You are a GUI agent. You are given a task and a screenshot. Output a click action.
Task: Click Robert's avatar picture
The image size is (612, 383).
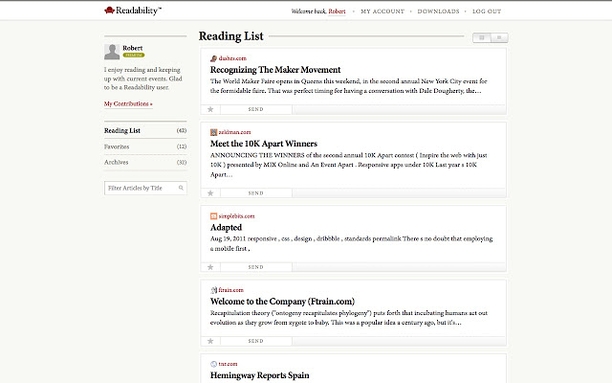point(112,52)
